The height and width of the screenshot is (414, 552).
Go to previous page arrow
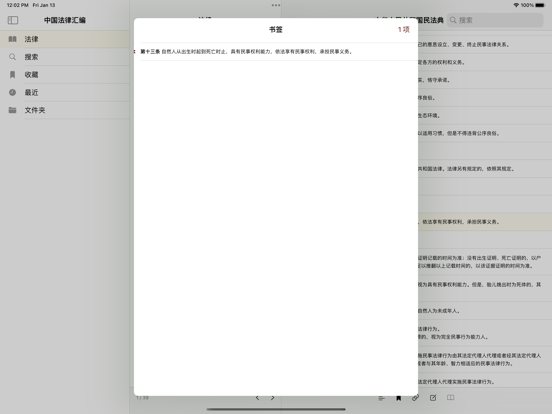click(x=257, y=398)
